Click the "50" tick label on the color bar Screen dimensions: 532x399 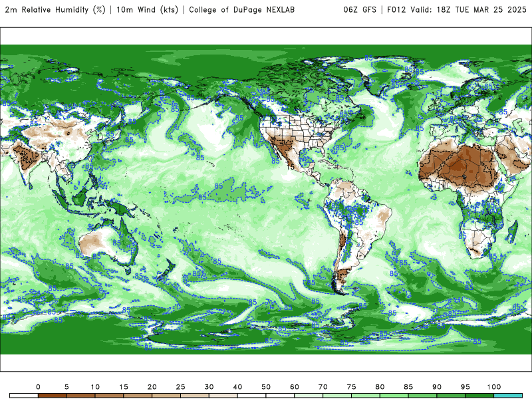(266, 387)
